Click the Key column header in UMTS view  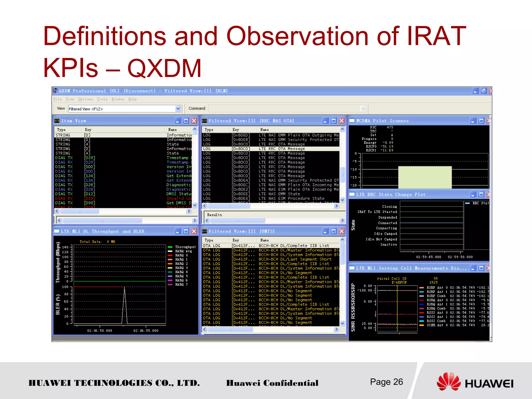click(x=236, y=240)
